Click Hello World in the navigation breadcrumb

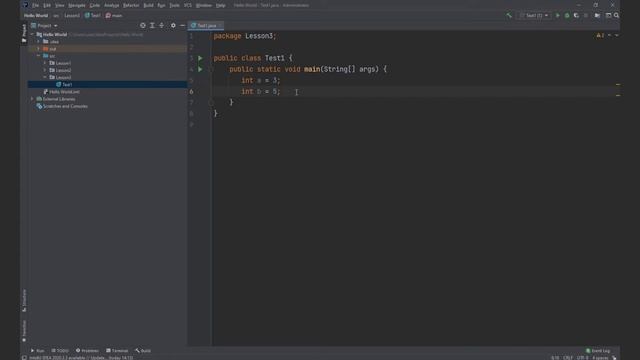36,16
